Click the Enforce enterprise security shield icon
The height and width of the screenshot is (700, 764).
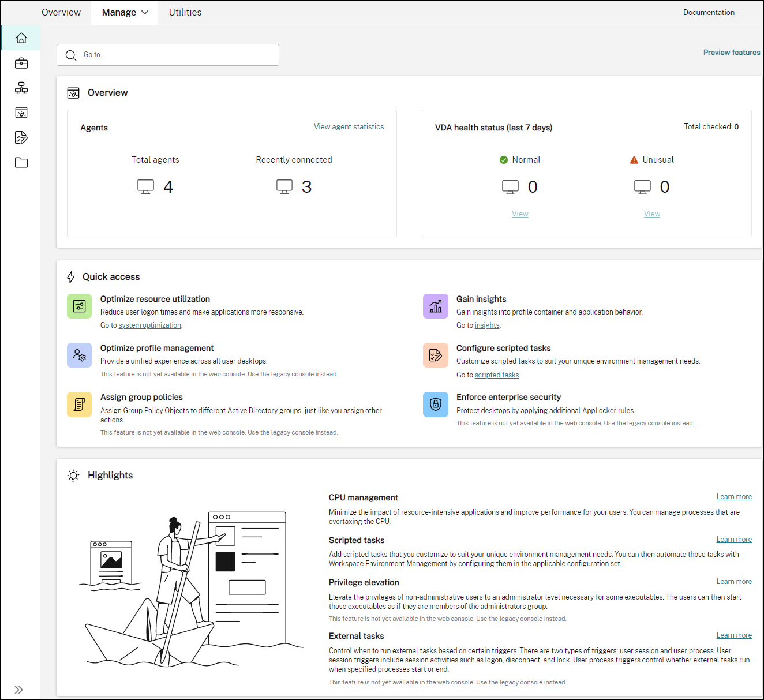click(436, 404)
